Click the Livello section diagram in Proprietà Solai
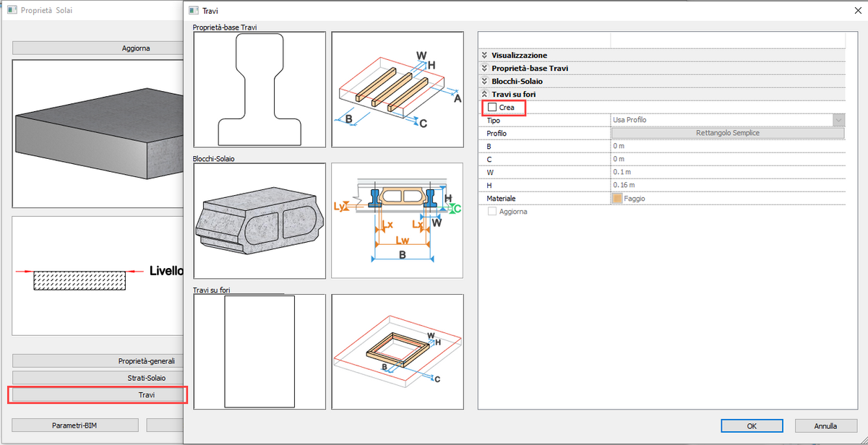 (98, 275)
